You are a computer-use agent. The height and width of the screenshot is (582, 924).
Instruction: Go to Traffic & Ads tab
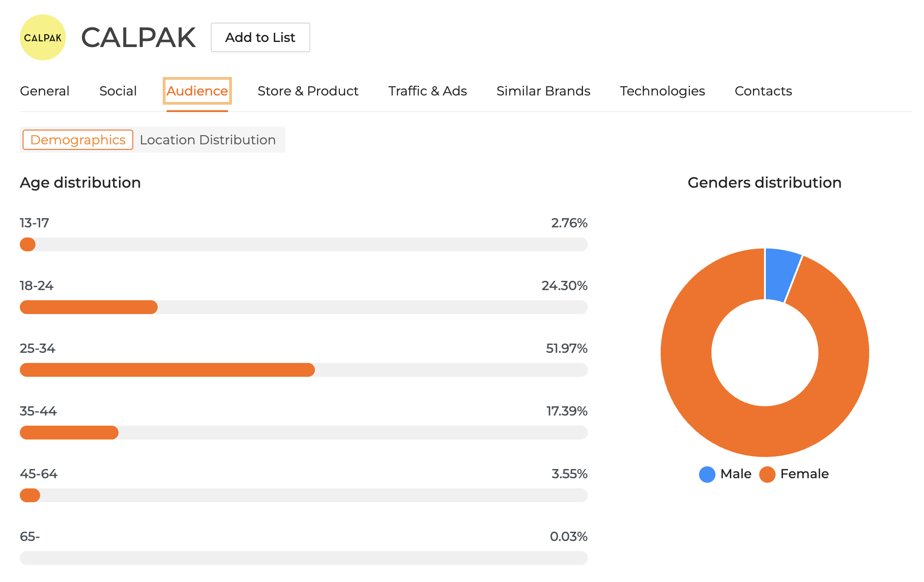(427, 91)
